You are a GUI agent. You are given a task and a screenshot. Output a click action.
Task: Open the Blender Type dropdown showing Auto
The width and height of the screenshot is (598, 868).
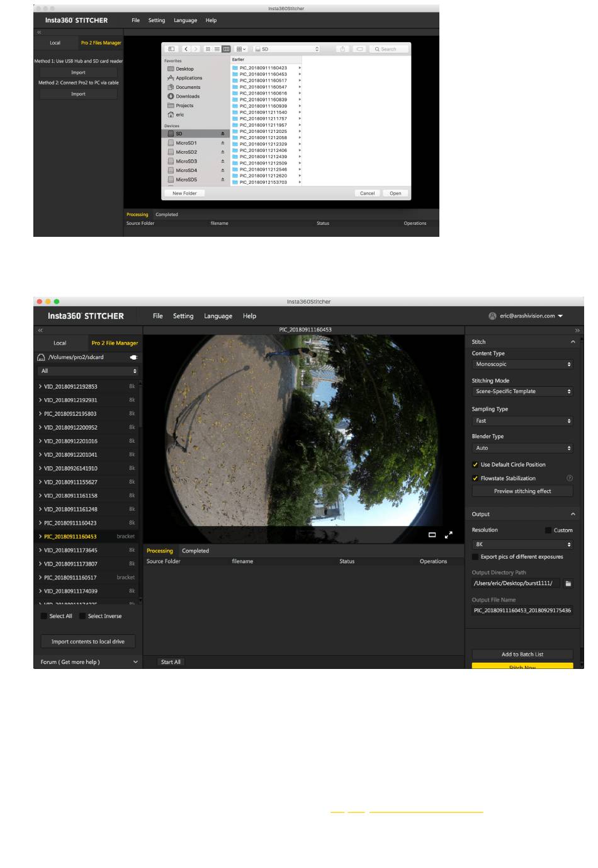pyautogui.click(x=522, y=448)
